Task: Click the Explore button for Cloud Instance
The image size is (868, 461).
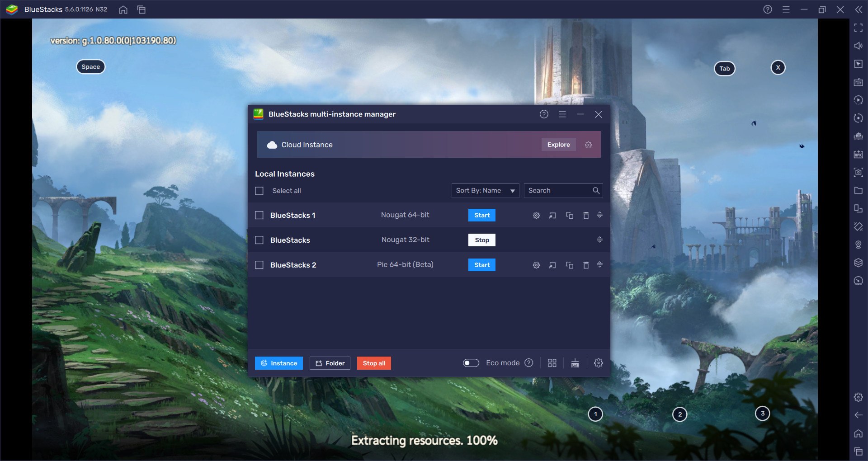Action: 558,145
